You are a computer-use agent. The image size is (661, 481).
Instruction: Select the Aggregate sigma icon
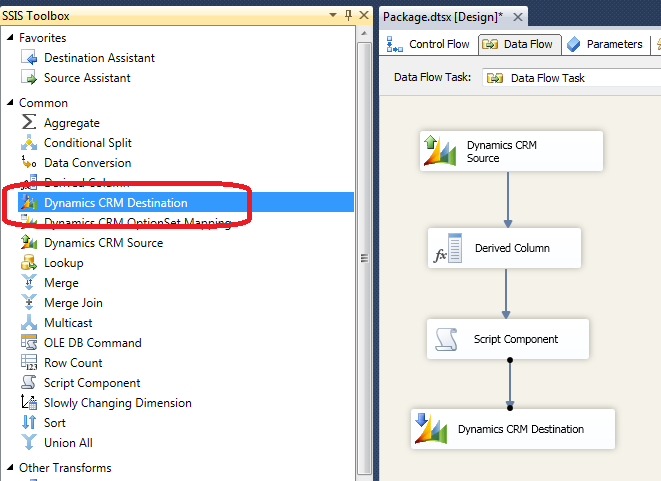tap(29, 122)
